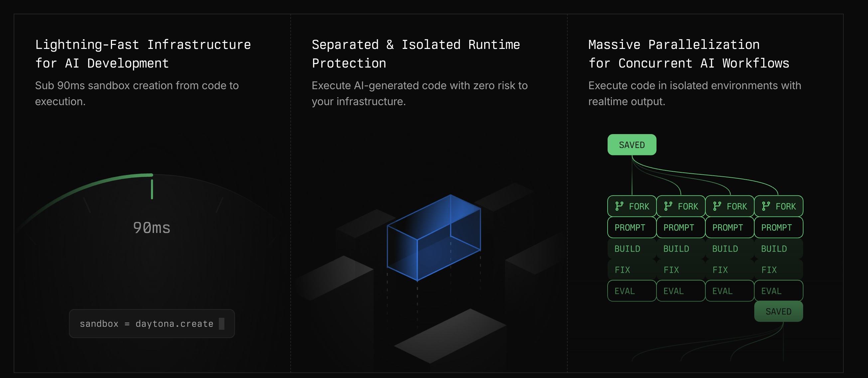Click the sandbox = daytona.create code field
This screenshot has height=378, width=868.
coord(152,324)
